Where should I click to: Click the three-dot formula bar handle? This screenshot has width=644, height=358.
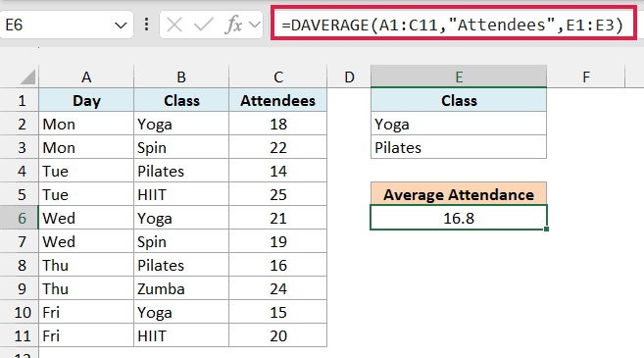[147, 26]
